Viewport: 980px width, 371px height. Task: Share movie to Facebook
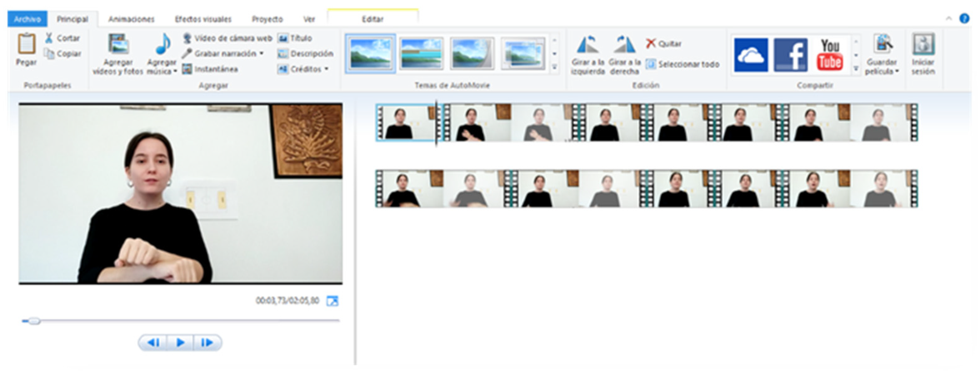tap(791, 55)
